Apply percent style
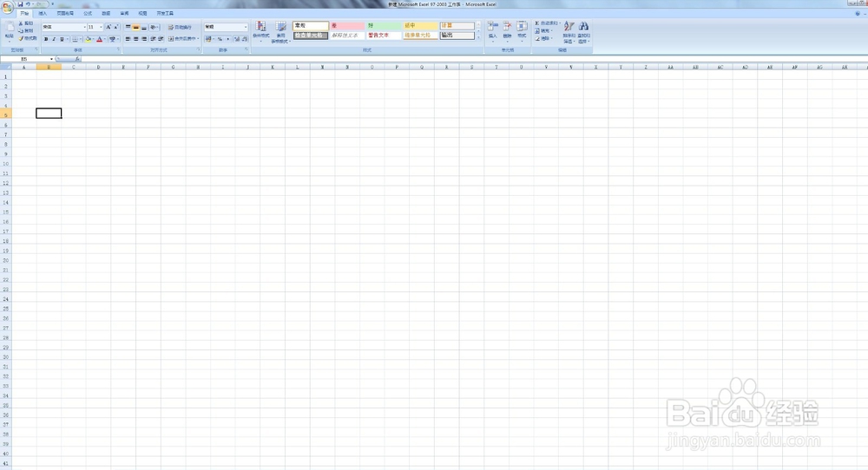The height and width of the screenshot is (470, 868). coord(220,39)
